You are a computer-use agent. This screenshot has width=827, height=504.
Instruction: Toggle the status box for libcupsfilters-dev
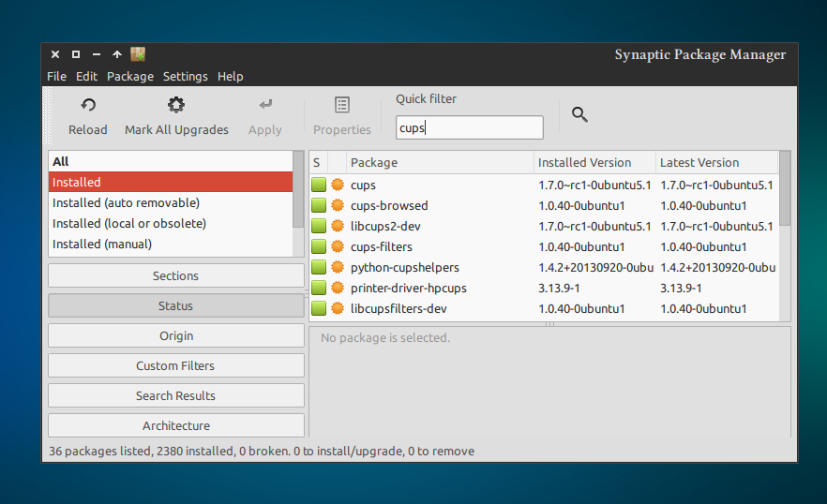319,308
